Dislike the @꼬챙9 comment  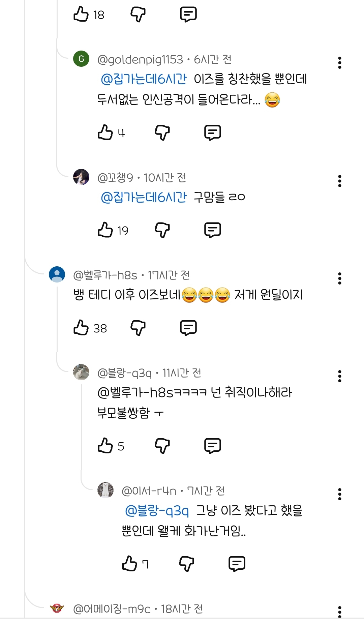coord(162,230)
